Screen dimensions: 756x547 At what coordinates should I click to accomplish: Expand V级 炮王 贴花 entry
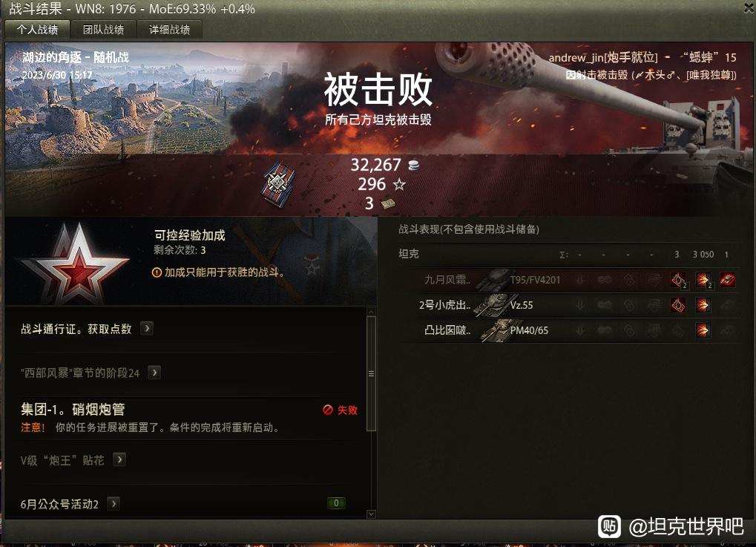click(x=119, y=459)
